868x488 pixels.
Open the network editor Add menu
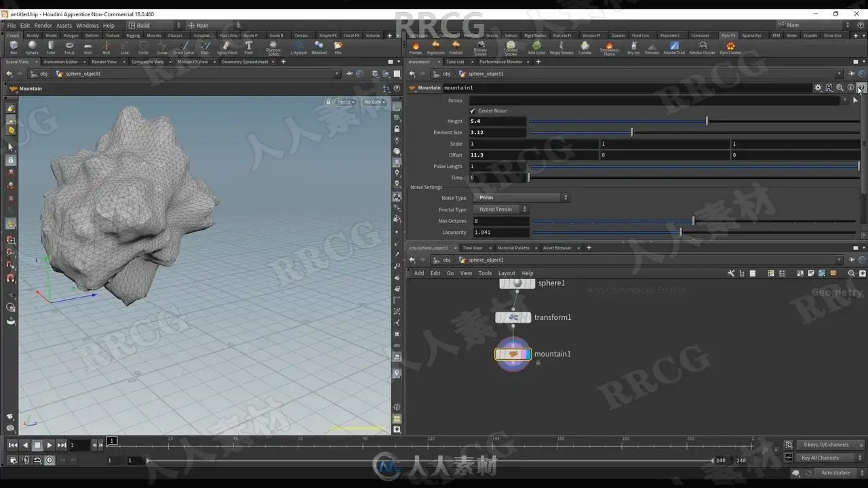pos(419,273)
